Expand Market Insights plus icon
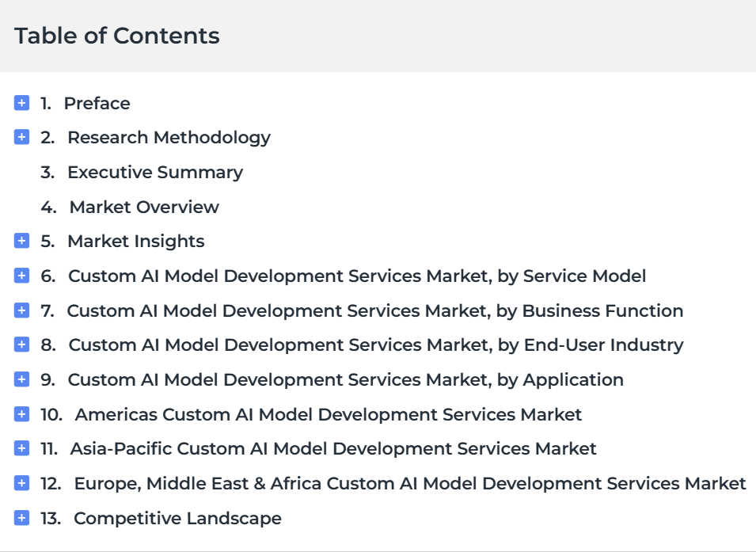This screenshot has height=552, width=756. coord(21,241)
